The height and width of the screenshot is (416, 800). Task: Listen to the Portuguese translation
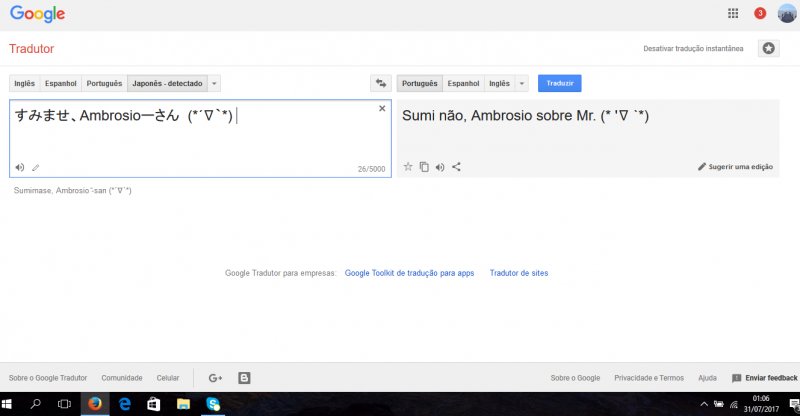click(440, 167)
